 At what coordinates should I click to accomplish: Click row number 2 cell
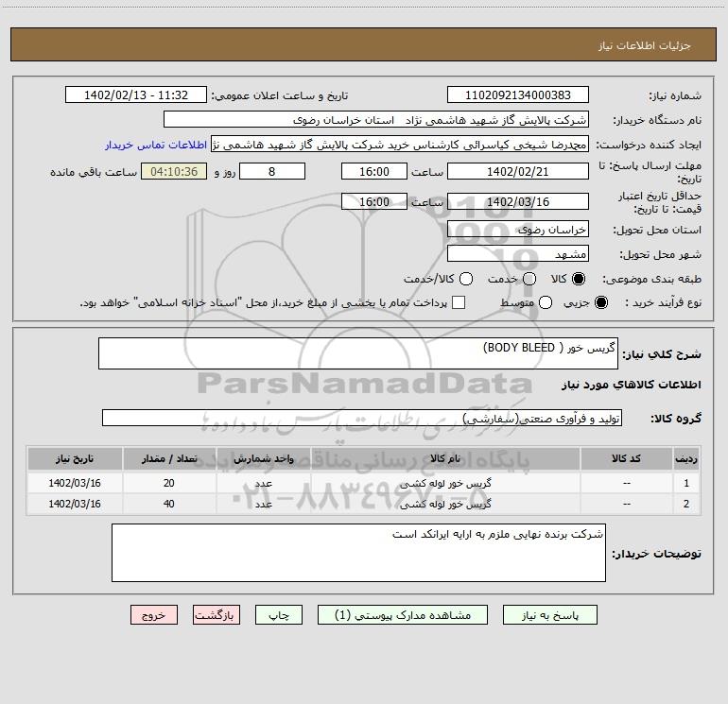point(686,504)
